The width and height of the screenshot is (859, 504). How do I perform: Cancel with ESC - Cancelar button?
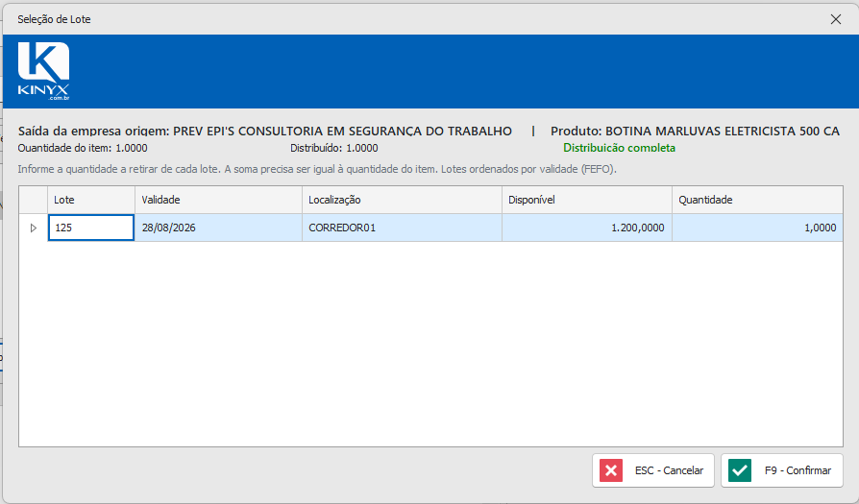pyautogui.click(x=653, y=470)
